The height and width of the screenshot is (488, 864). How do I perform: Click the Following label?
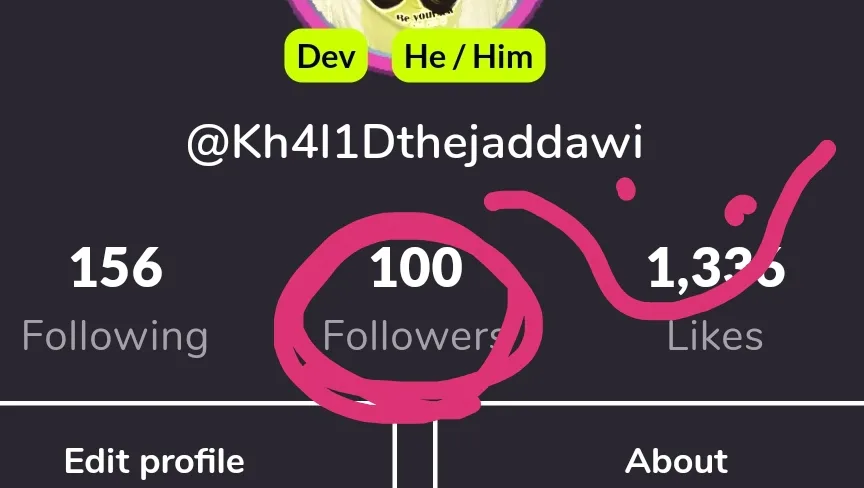115,337
